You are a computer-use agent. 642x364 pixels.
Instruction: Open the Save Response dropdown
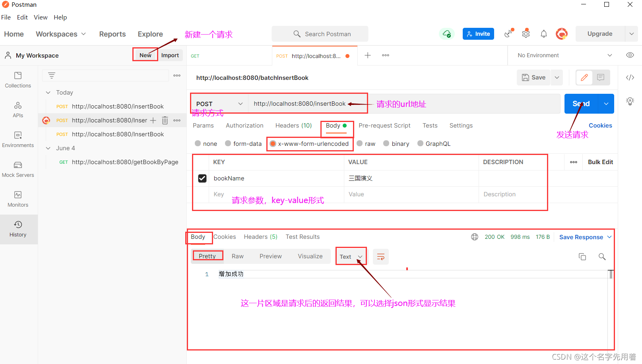[585, 237]
